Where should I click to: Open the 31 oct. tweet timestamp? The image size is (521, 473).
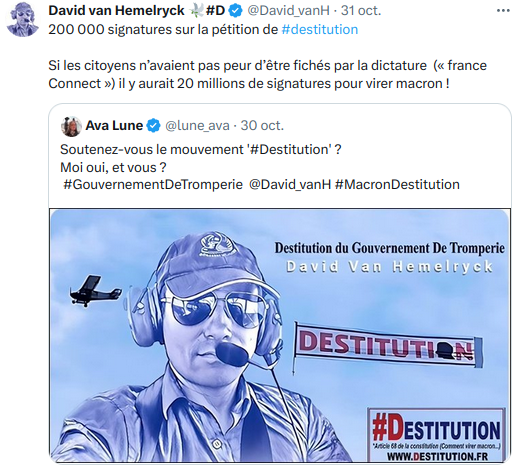361,11
